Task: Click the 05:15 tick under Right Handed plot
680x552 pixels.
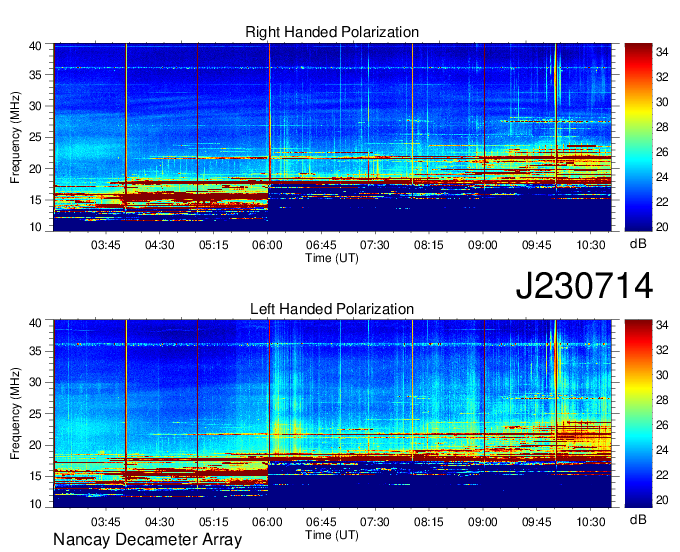Action: (x=213, y=245)
